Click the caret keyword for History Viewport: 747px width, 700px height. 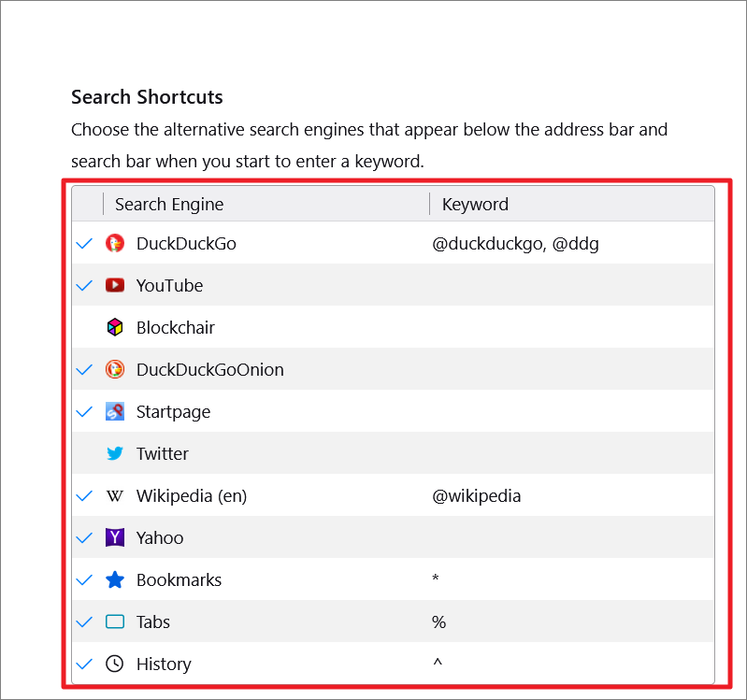(x=438, y=662)
